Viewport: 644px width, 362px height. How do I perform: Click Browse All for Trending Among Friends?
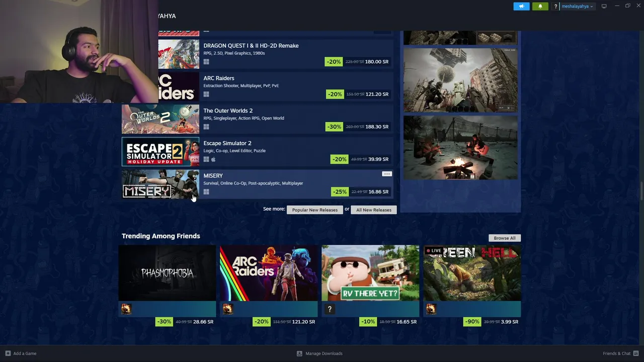pos(505,238)
